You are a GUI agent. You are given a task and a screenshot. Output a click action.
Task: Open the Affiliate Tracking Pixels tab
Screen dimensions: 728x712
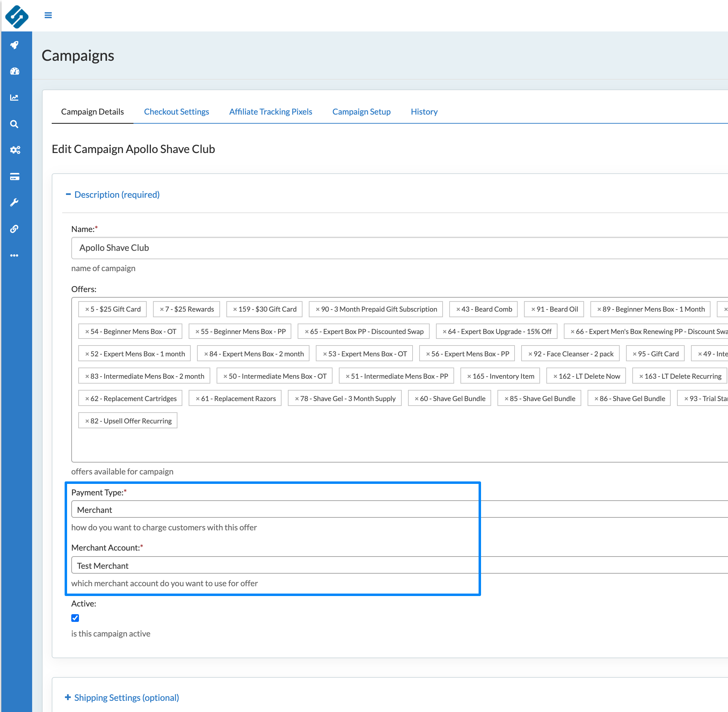pos(270,112)
